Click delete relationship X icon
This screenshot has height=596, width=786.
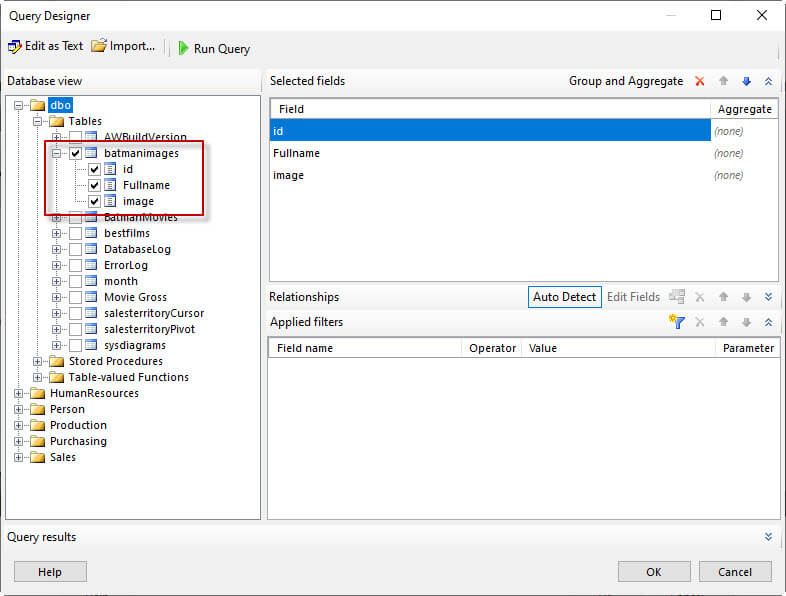click(700, 297)
